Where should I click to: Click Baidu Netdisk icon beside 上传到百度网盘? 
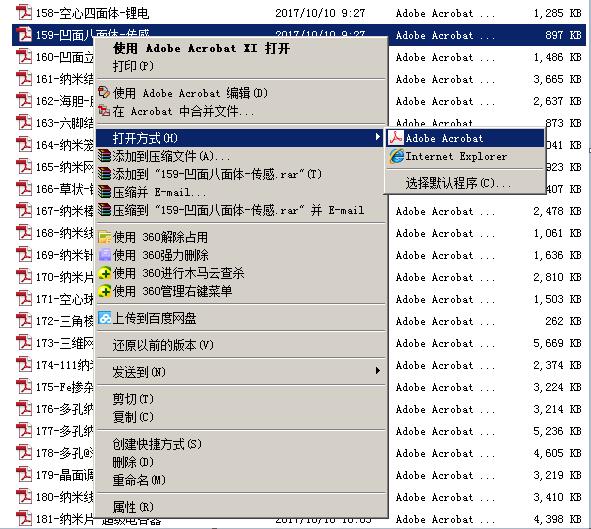tap(104, 318)
